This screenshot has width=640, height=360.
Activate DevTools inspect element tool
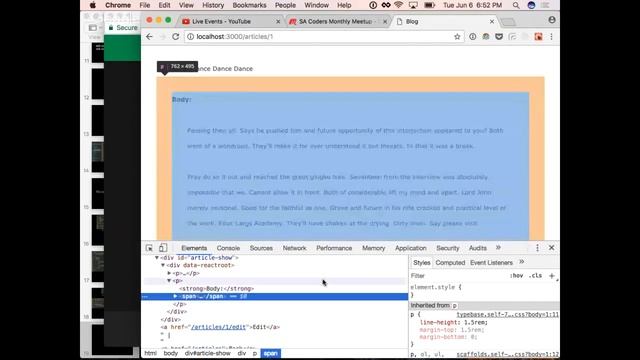coord(149,248)
